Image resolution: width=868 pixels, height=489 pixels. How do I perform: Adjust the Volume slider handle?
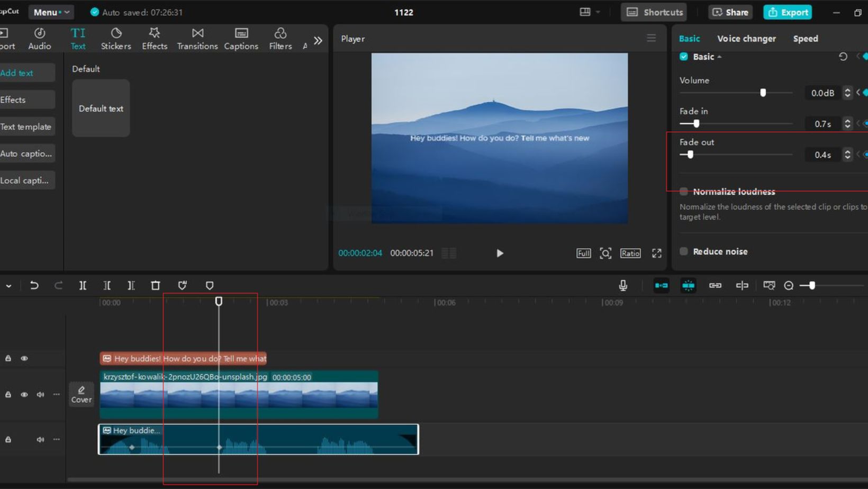[x=763, y=93]
